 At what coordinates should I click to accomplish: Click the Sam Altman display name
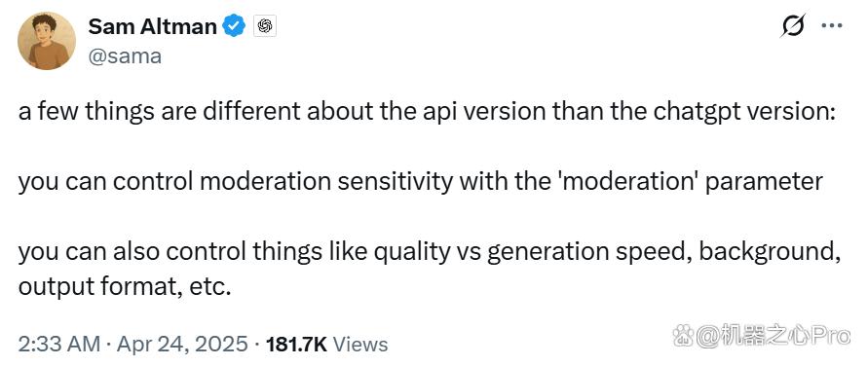point(153,26)
